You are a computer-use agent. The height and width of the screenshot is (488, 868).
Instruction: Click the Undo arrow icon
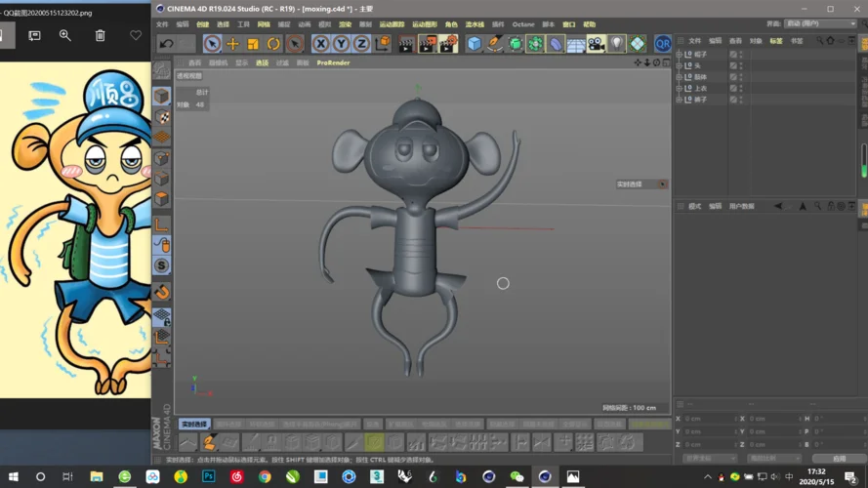166,44
